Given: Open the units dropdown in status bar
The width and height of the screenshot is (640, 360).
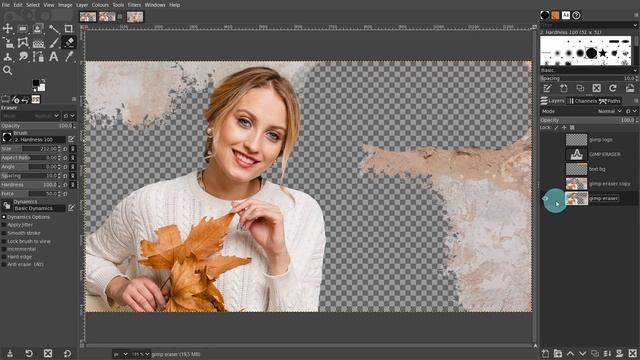Looking at the screenshot, I should 120,354.
